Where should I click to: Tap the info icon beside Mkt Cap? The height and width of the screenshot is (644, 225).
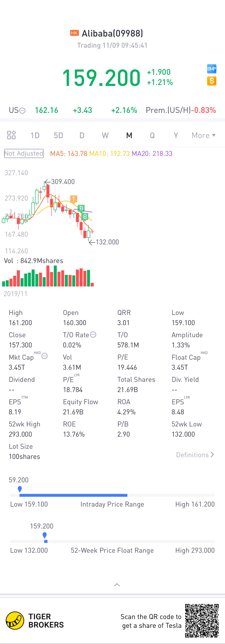(44, 356)
